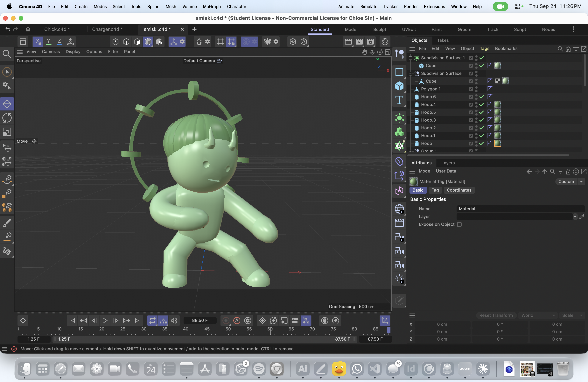Image resolution: width=588 pixels, height=382 pixels.
Task: Go to start of animation
Action: (x=72, y=321)
